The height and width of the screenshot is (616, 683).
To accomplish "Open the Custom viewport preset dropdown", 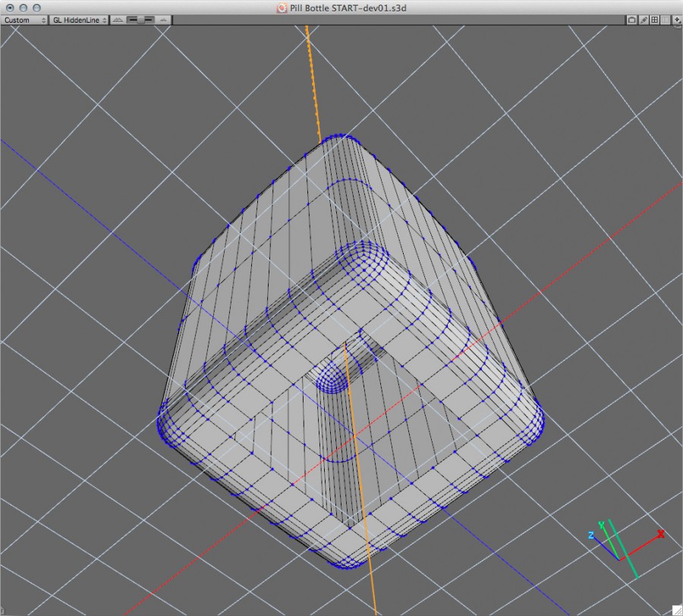I will pyautogui.click(x=23, y=20).
